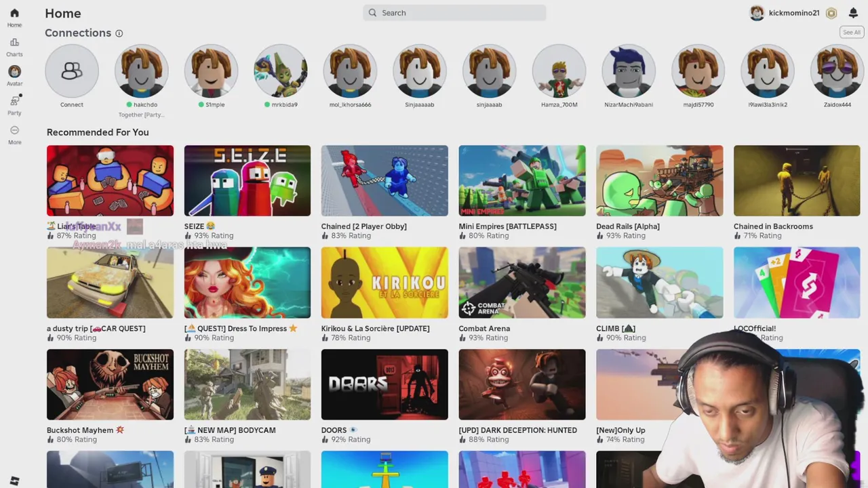This screenshot has height=488, width=868.
Task: Click the Roblox logo icon at sidebar bottom
Action: point(14,481)
